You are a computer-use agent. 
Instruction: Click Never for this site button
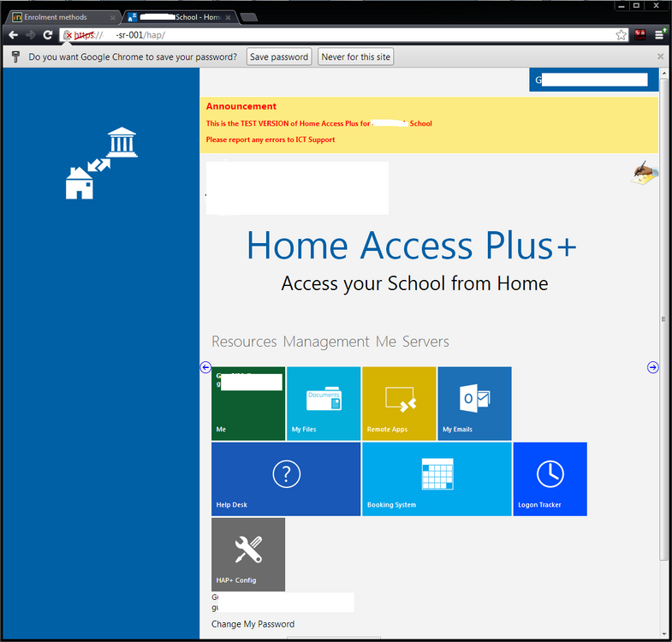pos(356,56)
